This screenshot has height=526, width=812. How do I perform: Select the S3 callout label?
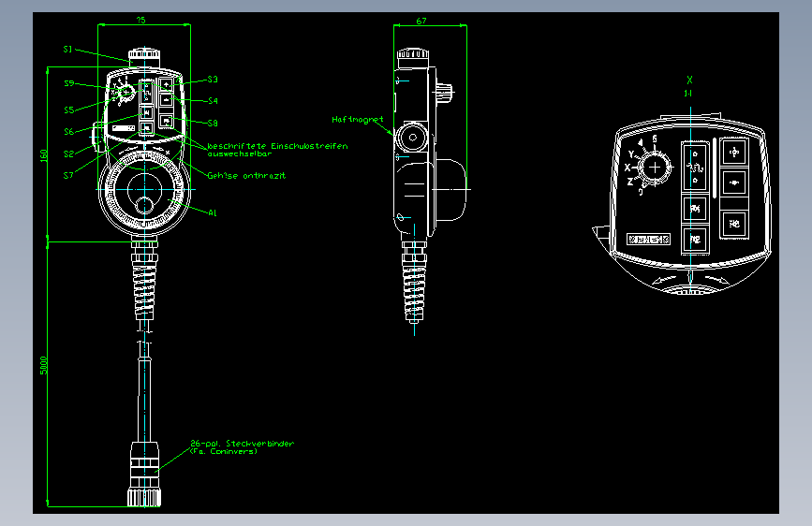click(x=213, y=80)
